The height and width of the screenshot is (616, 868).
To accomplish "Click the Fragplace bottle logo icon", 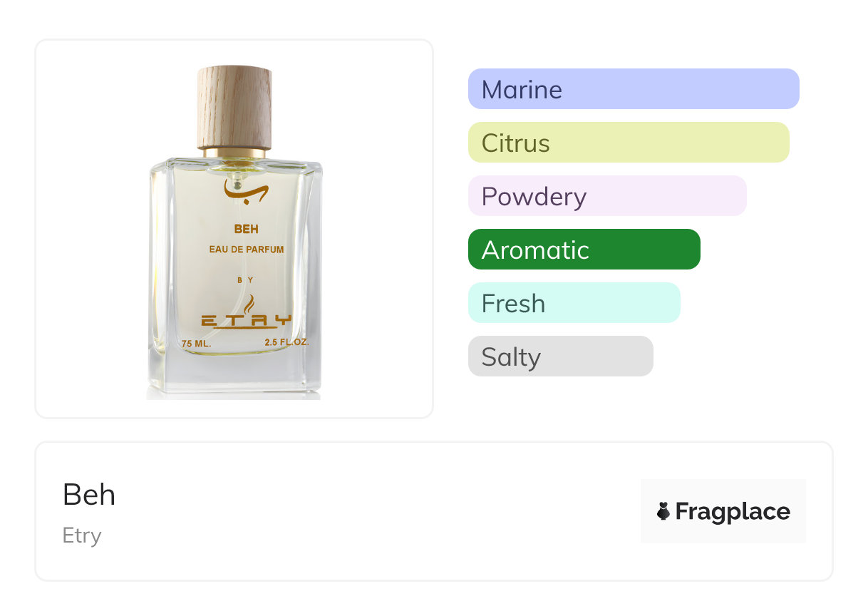I will 663,511.
